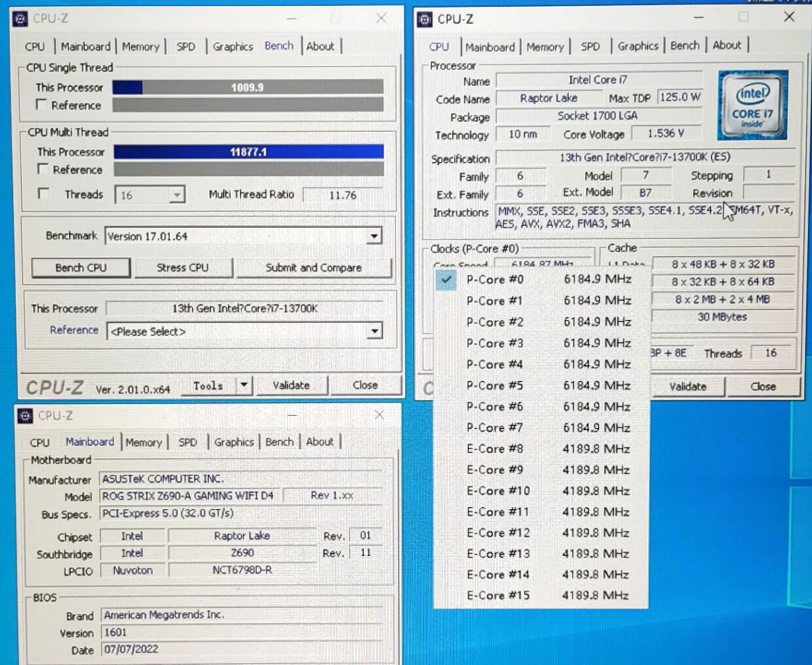Click the Intel Core i7 badge logo
Image resolution: width=812 pixels, height=665 pixels.
click(x=752, y=106)
